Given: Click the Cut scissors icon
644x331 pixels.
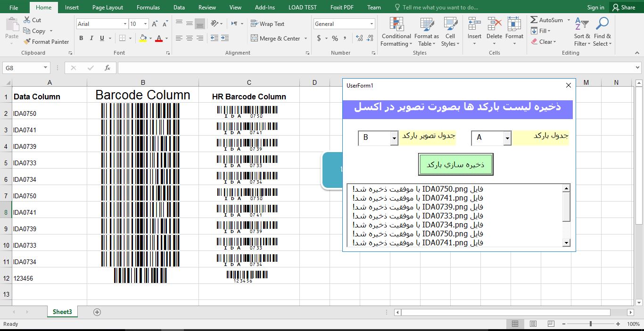Looking at the screenshot, I should coord(27,20).
